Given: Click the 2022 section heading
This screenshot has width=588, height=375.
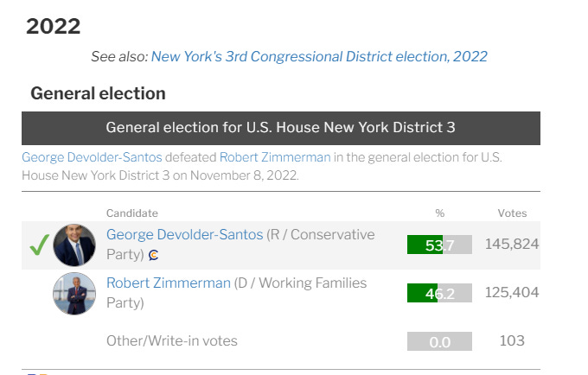Looking at the screenshot, I should (x=54, y=27).
